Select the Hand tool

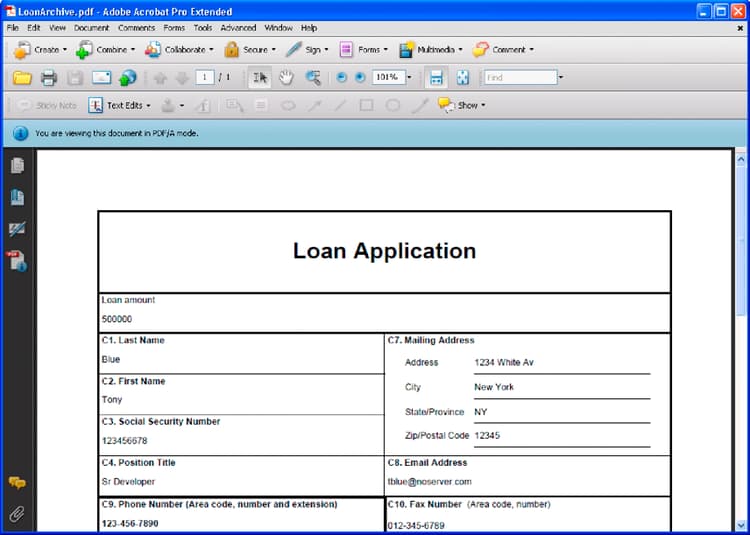[286, 77]
